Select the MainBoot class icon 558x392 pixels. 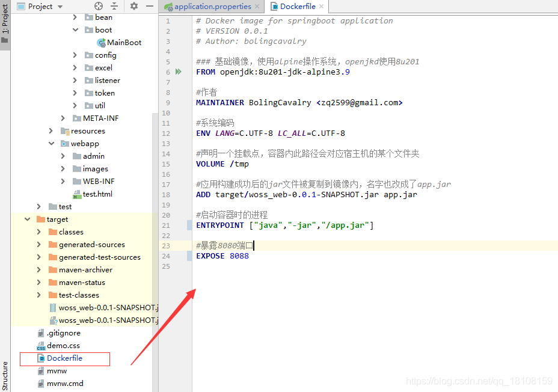click(101, 43)
